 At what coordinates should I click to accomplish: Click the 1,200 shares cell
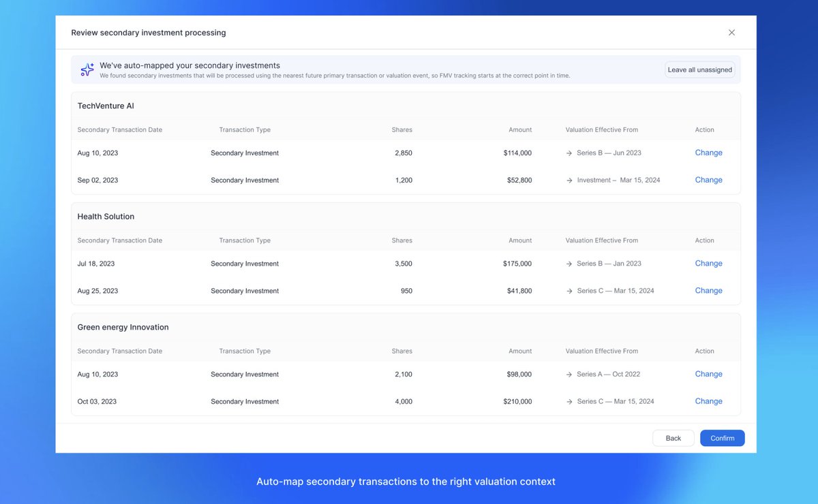coord(404,180)
